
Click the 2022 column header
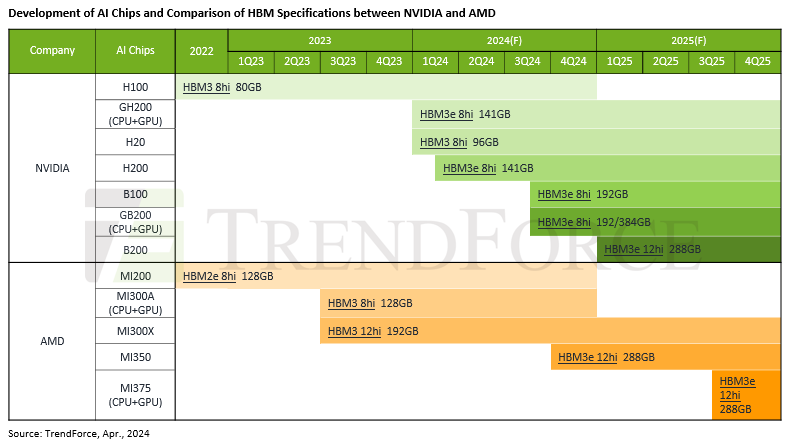[201, 51]
